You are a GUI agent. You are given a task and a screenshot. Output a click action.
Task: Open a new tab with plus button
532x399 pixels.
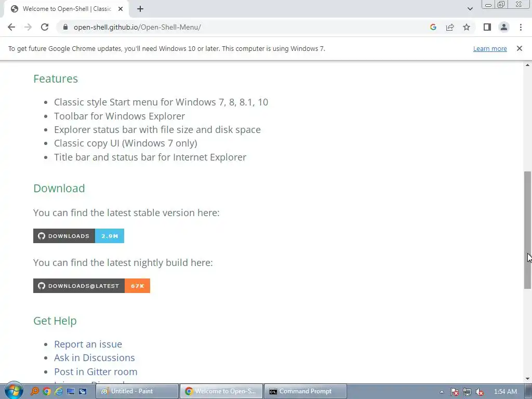pyautogui.click(x=140, y=9)
